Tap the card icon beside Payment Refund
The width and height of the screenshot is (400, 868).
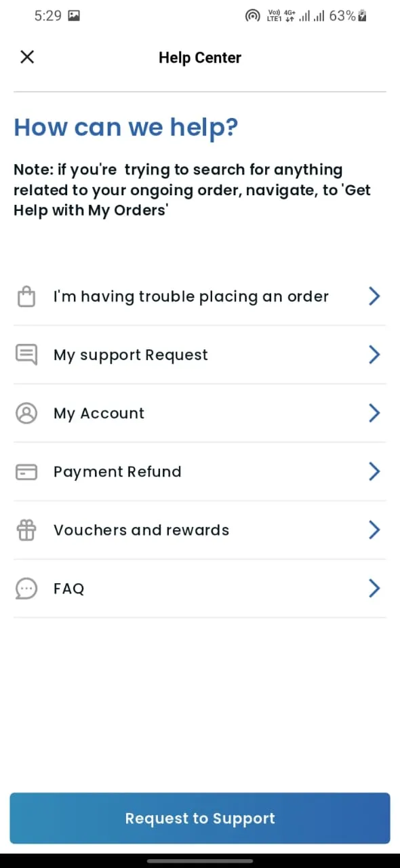point(26,472)
